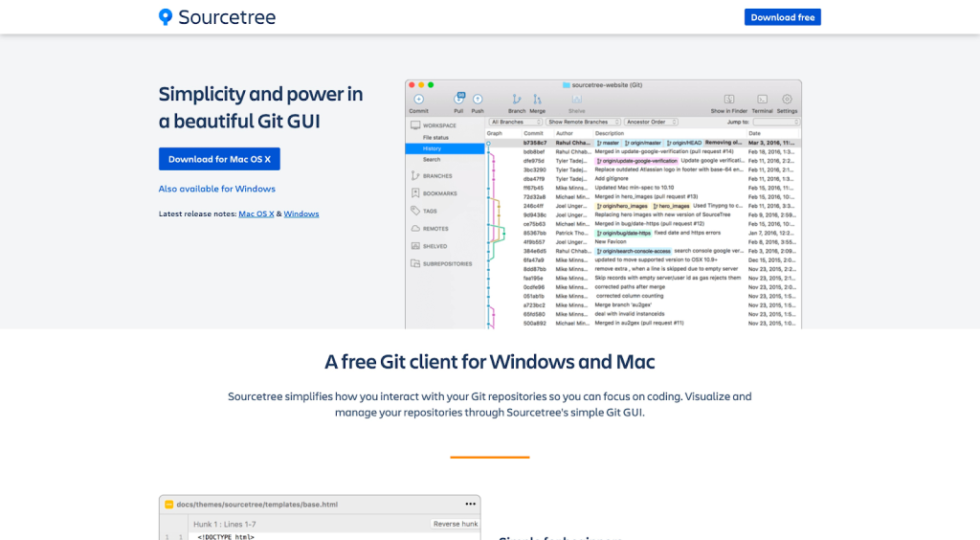This screenshot has width=980, height=540.
Task: Open the Also available for Windows link
Action: coord(217,189)
